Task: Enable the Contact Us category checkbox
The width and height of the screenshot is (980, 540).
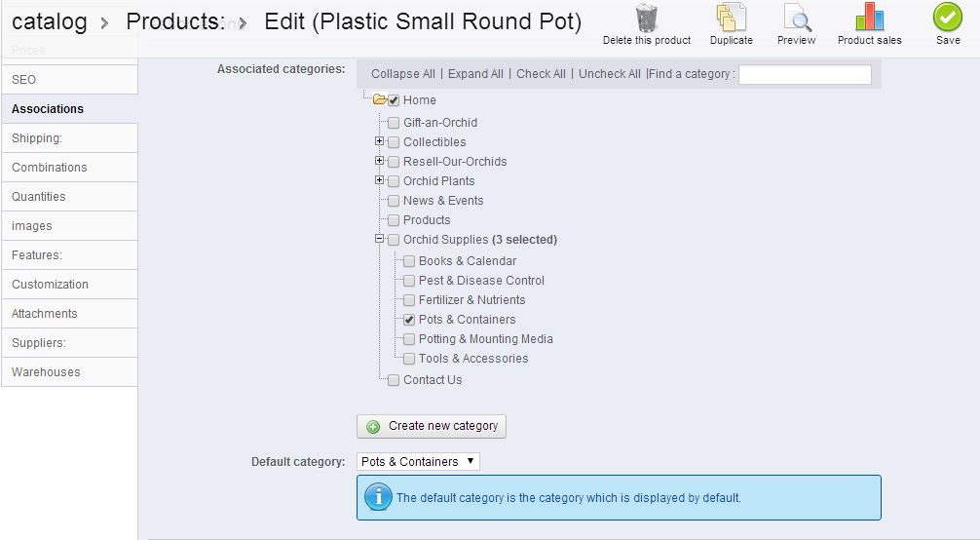Action: click(x=394, y=380)
